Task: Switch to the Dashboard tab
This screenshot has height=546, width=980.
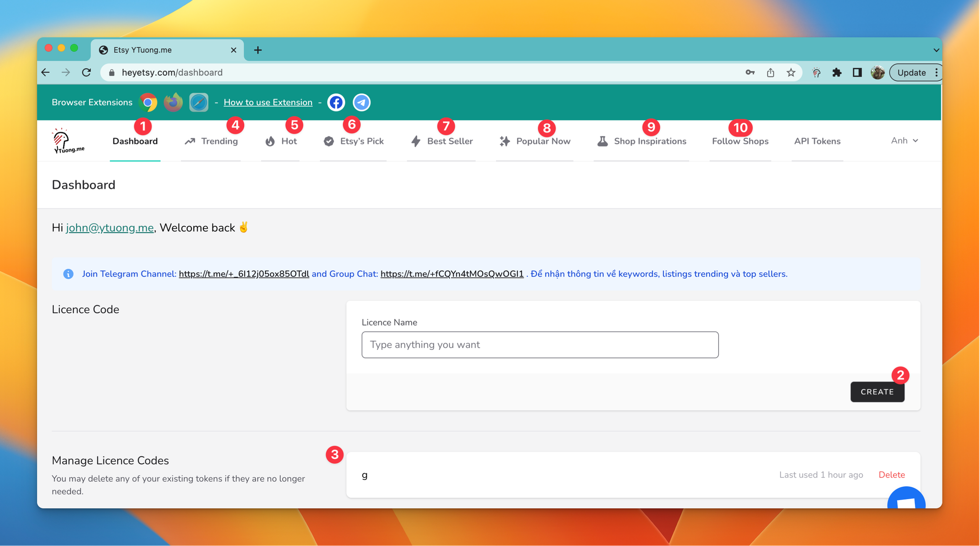Action: [135, 141]
